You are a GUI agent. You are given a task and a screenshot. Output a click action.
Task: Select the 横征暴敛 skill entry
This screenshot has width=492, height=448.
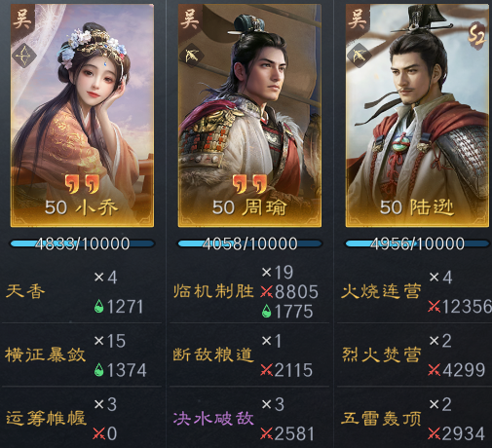click(x=46, y=355)
